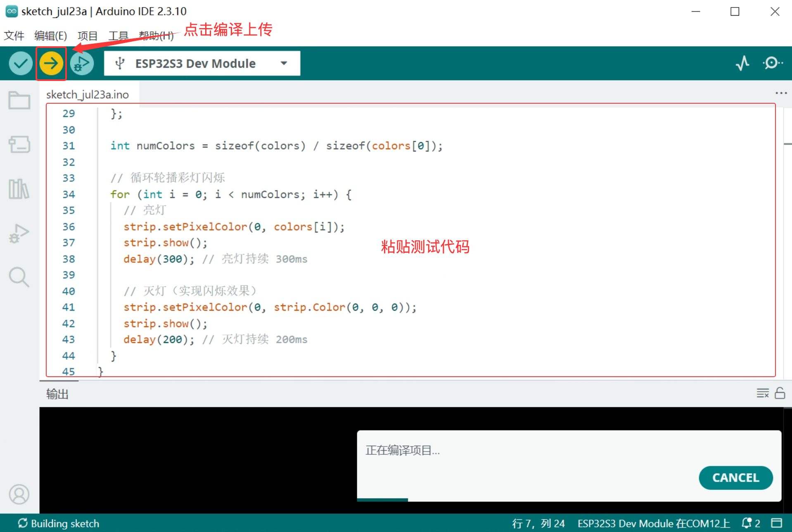Click the yellow Upload arrow button

51,64
